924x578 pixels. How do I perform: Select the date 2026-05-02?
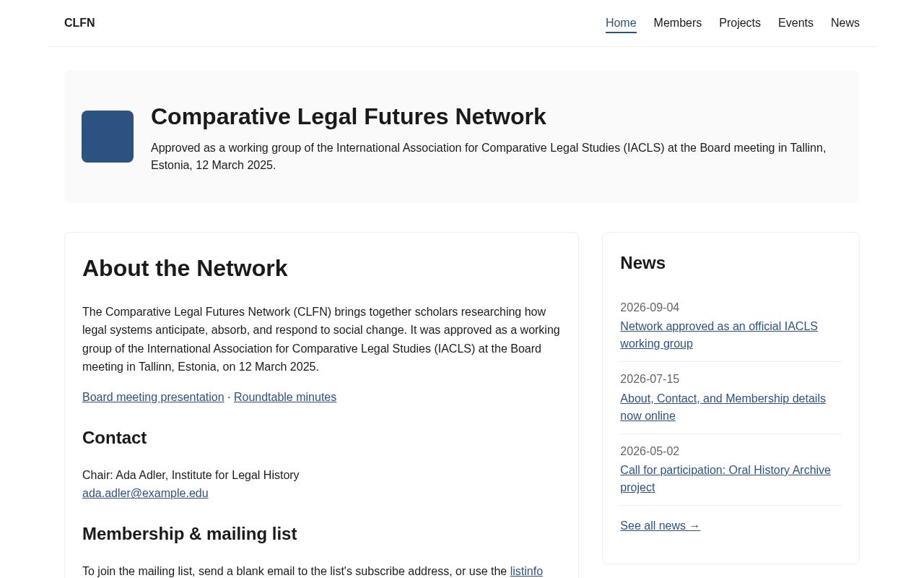pyautogui.click(x=650, y=452)
